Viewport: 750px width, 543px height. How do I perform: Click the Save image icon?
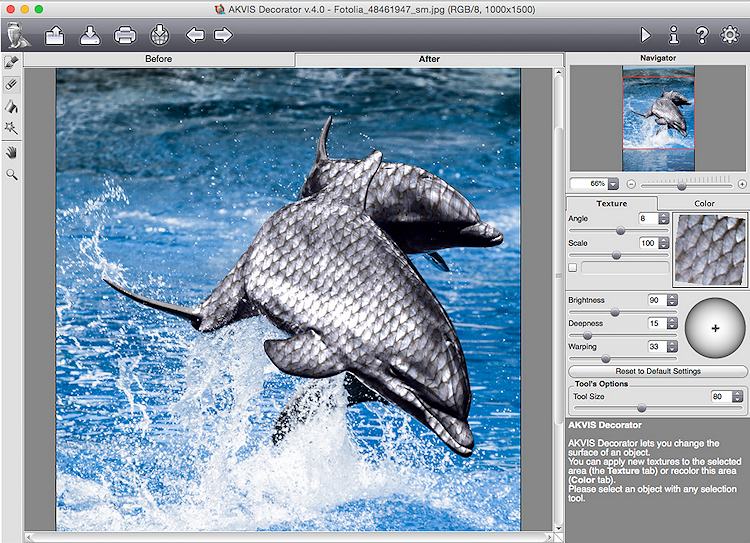click(x=89, y=36)
